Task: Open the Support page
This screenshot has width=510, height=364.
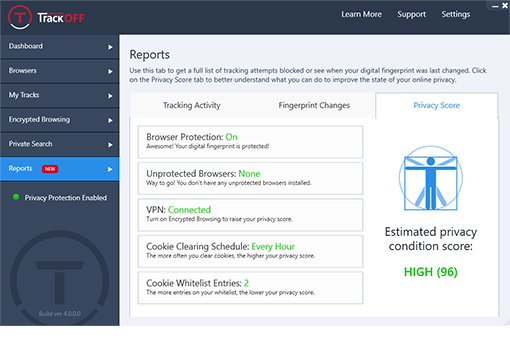Action: click(411, 14)
